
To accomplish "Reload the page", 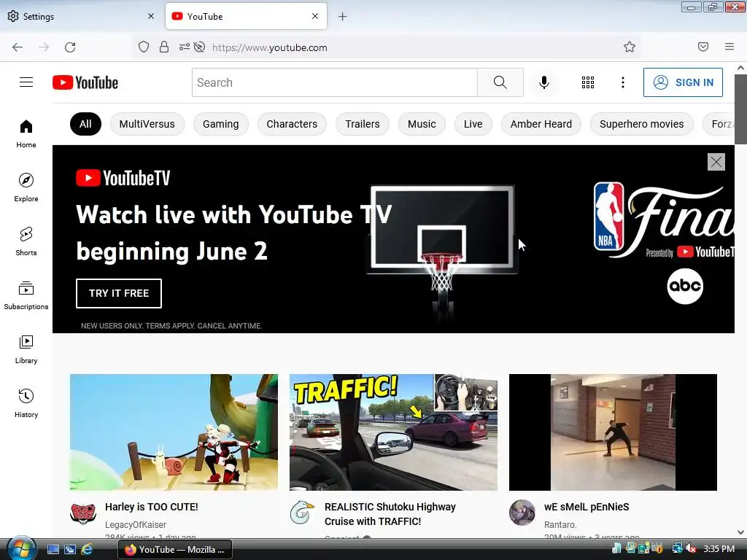I will [70, 47].
